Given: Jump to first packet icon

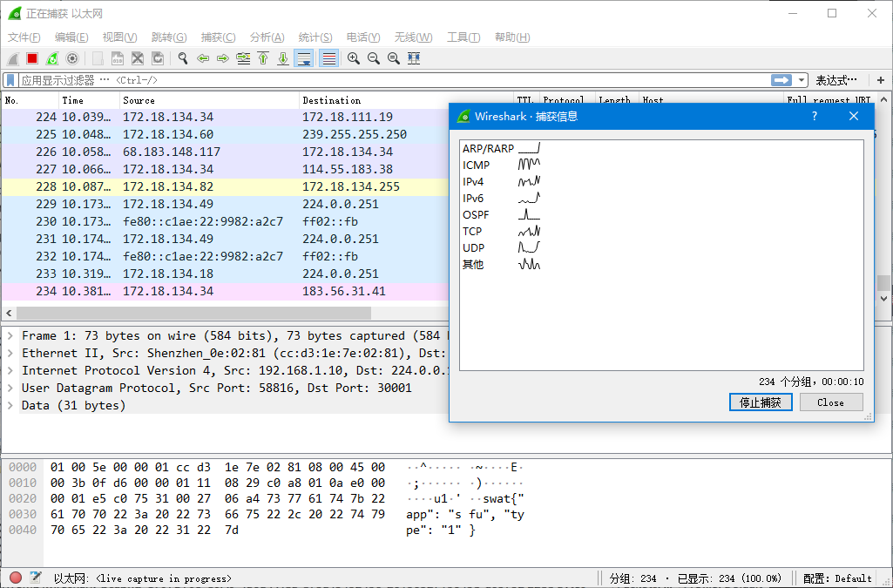Looking at the screenshot, I should click(263, 58).
